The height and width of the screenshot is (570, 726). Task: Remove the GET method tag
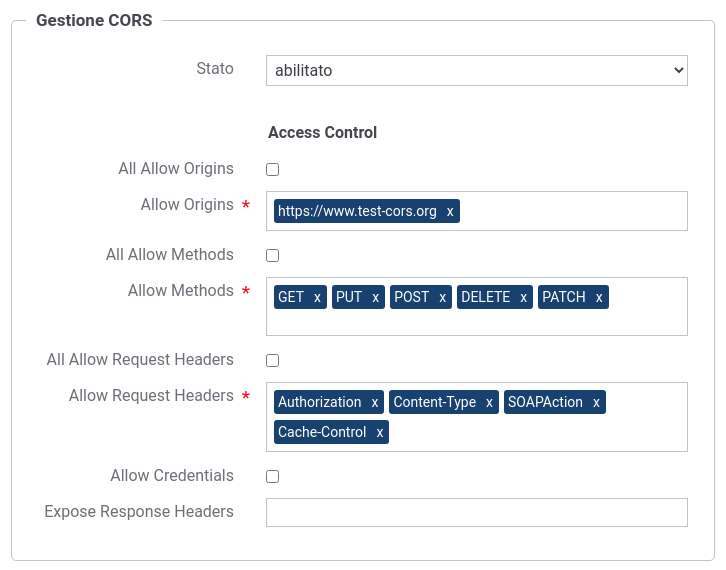pyautogui.click(x=317, y=297)
